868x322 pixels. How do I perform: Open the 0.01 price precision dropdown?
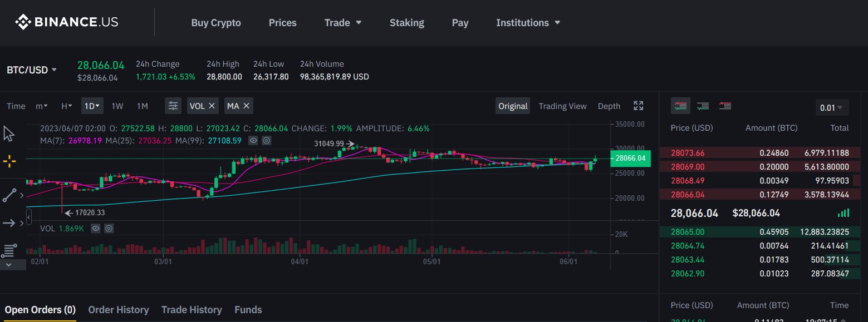pos(832,107)
